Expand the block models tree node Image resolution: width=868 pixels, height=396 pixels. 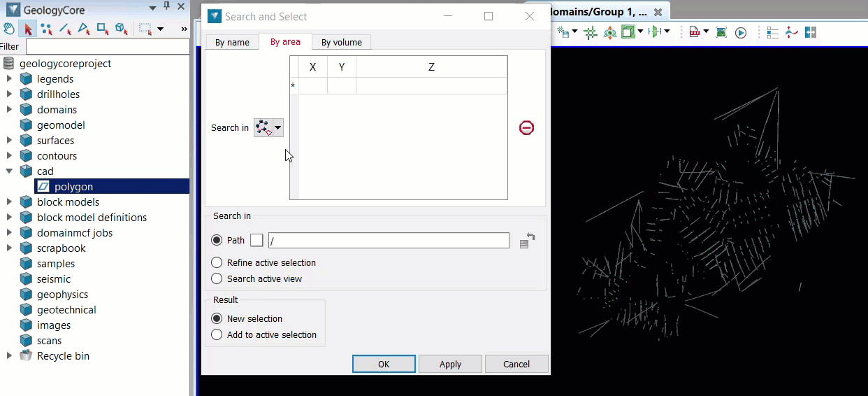(9, 202)
